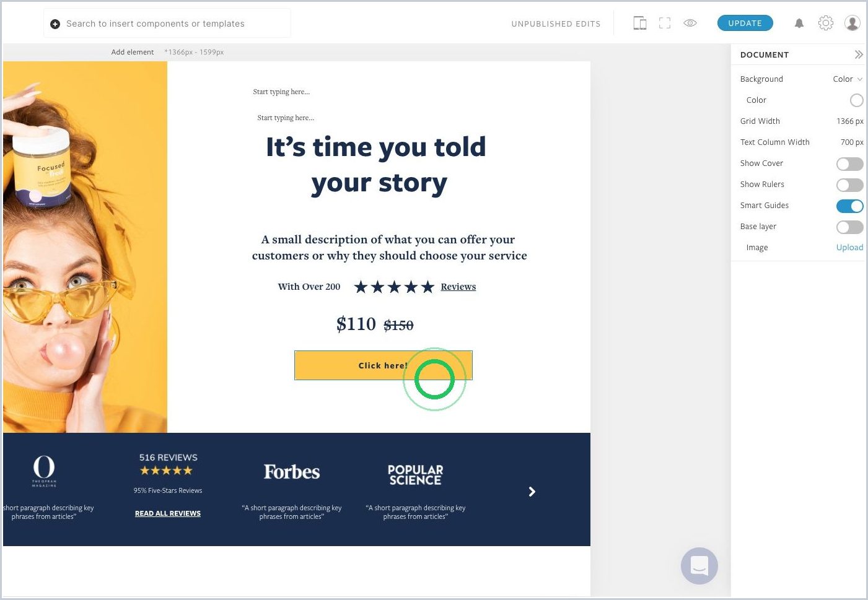The width and height of the screenshot is (868, 600).
Task: Enable the Show Cover toggle
Action: point(849,163)
